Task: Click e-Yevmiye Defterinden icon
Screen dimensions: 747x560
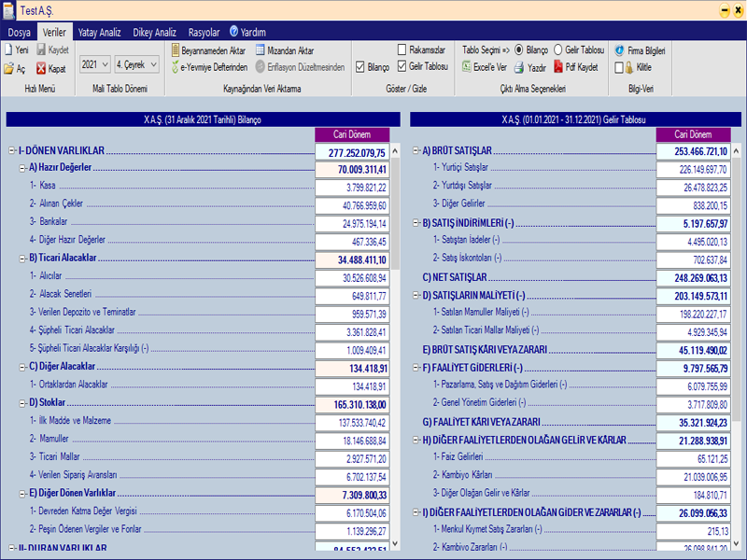Action: (x=176, y=67)
